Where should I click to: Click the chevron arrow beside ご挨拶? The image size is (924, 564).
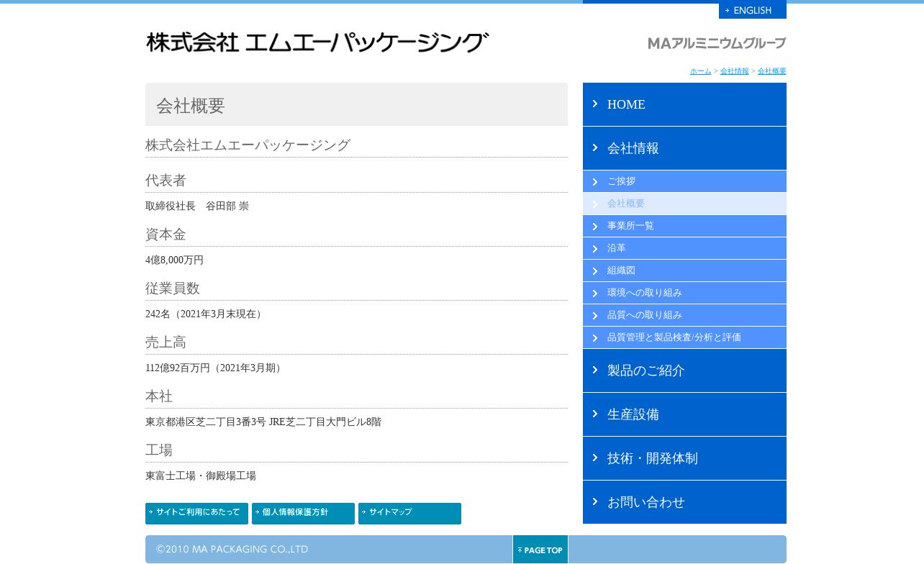coord(595,182)
